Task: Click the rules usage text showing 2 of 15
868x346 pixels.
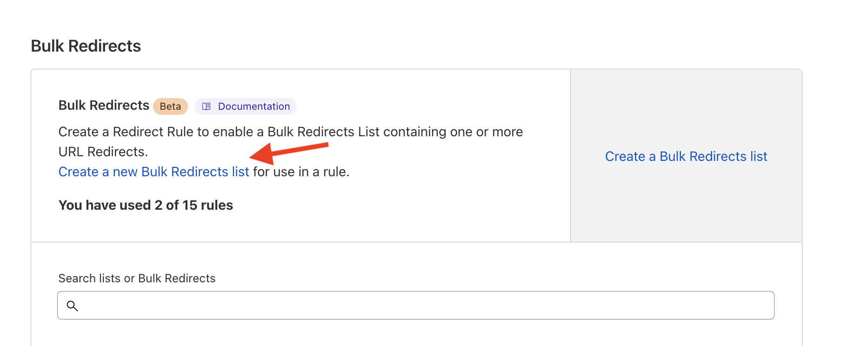Action: (x=146, y=205)
